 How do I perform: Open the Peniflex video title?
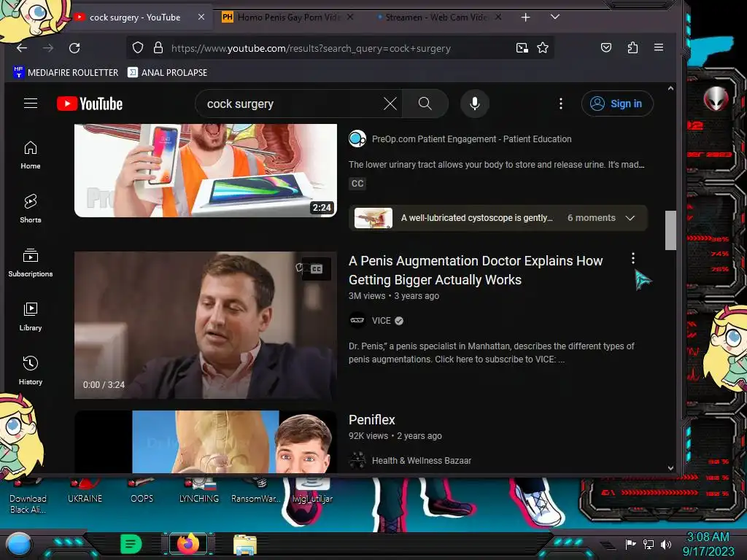[371, 419]
